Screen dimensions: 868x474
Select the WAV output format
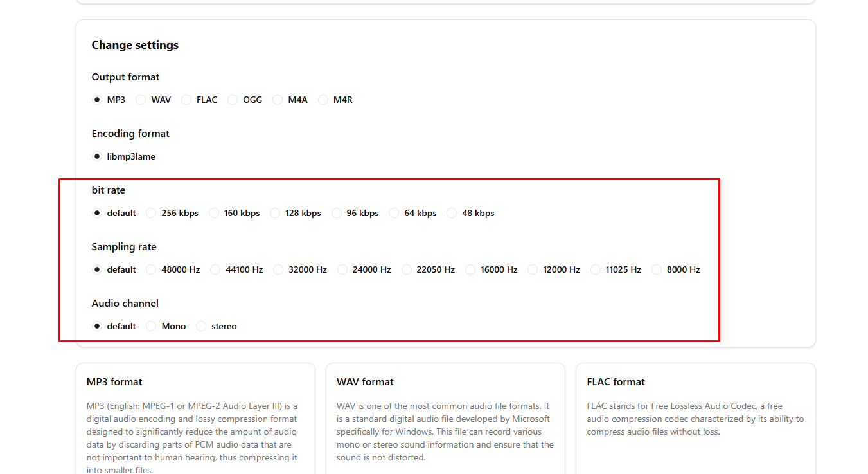click(x=140, y=100)
